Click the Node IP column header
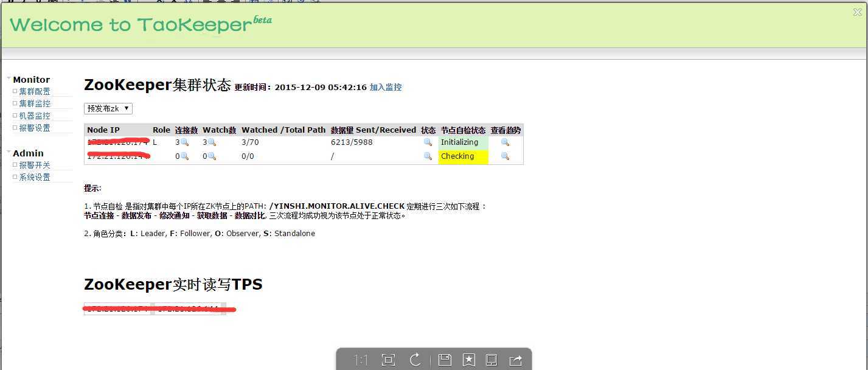This screenshot has width=868, height=370. click(103, 130)
